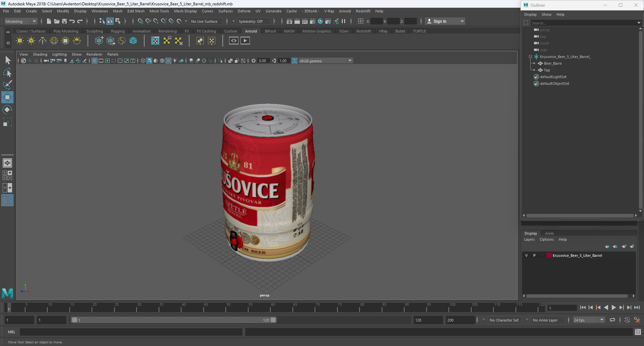The width and height of the screenshot is (644, 346).
Task: Toggle viewport grid display icon
Action: [x=95, y=61]
